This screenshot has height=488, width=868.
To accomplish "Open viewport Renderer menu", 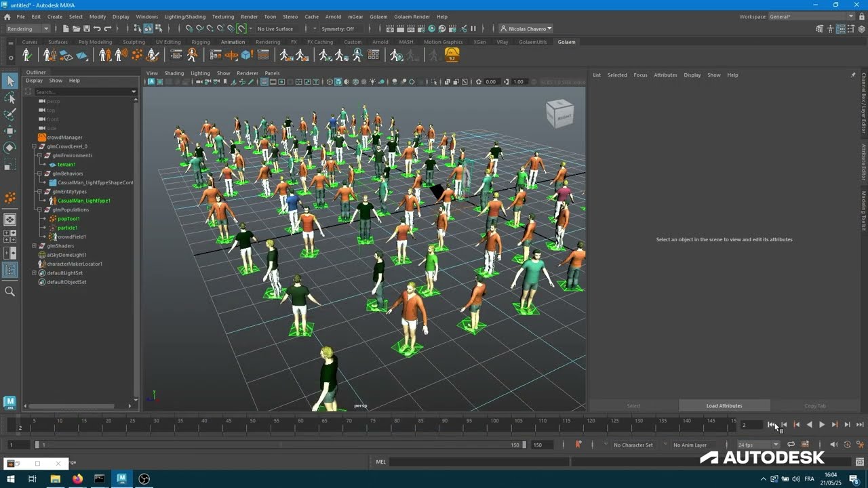I will pos(247,73).
